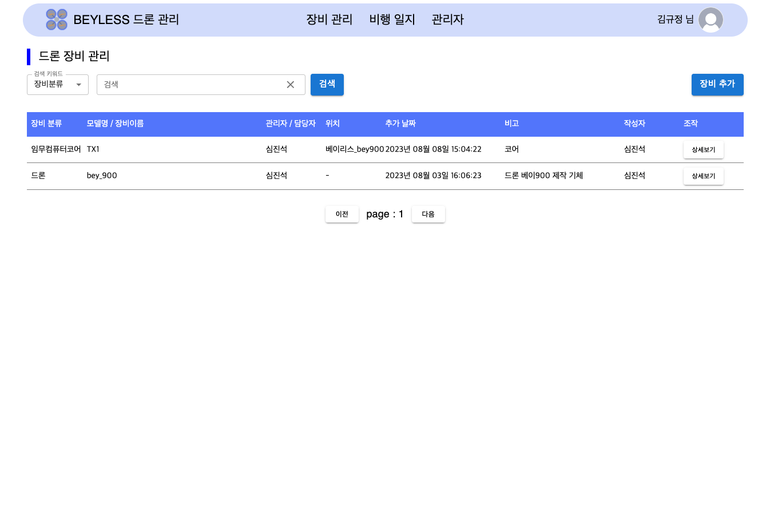Go to the 비행 일지 menu
Image resolution: width=770 pixels, height=532 pixels.
tap(392, 19)
